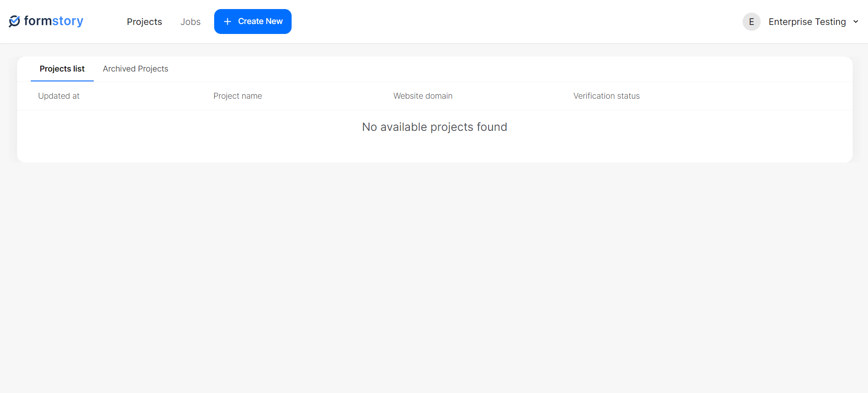Screen dimensions: 868x393
Task: Click the plus icon in Create New
Action: (227, 21)
